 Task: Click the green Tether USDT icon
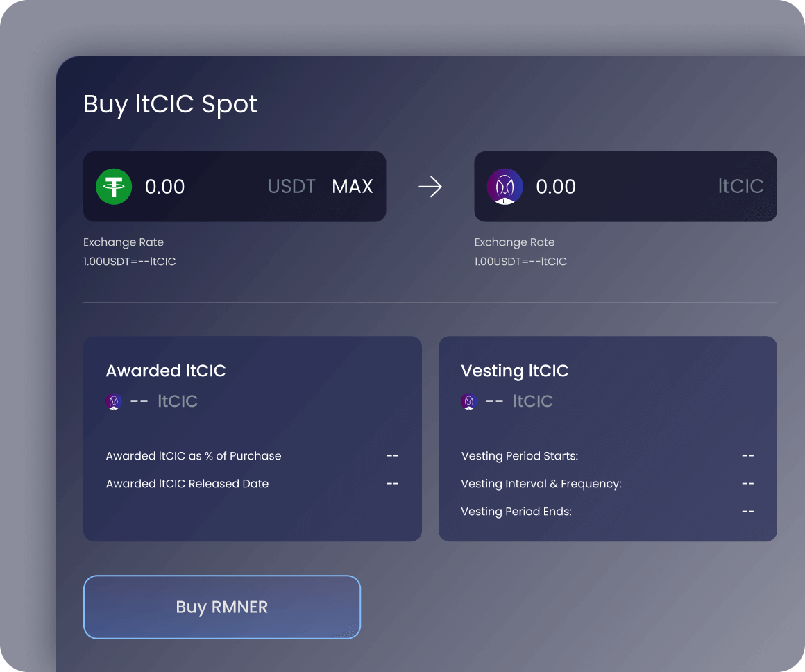(114, 187)
